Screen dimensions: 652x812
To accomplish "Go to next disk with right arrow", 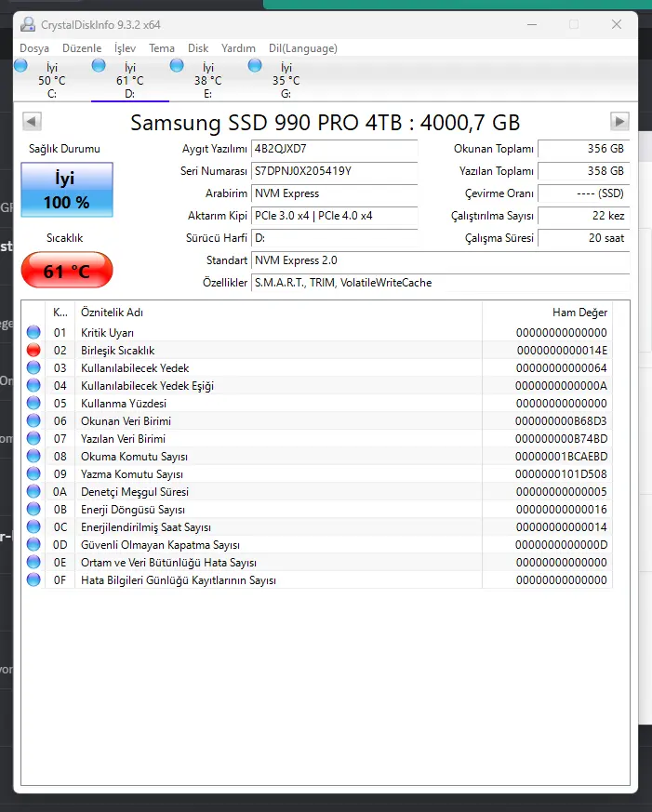I will click(x=619, y=122).
